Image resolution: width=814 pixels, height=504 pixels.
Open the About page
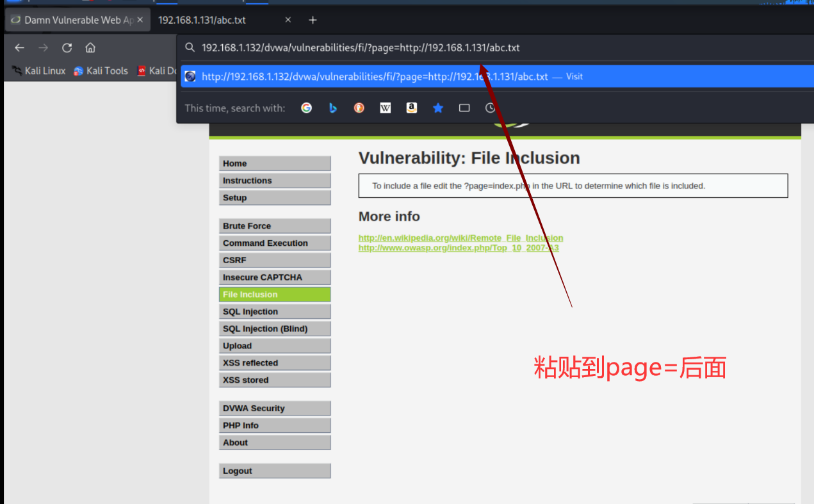(275, 443)
